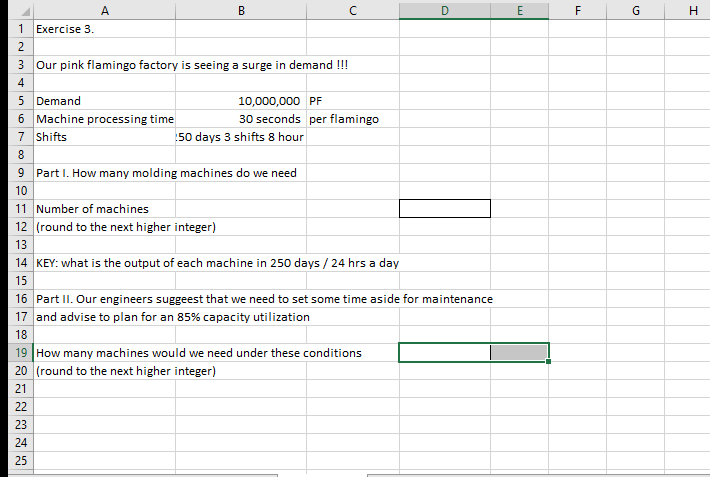Select the 10,000,000 demand value cell
The height and width of the screenshot is (477, 710).
(241, 101)
